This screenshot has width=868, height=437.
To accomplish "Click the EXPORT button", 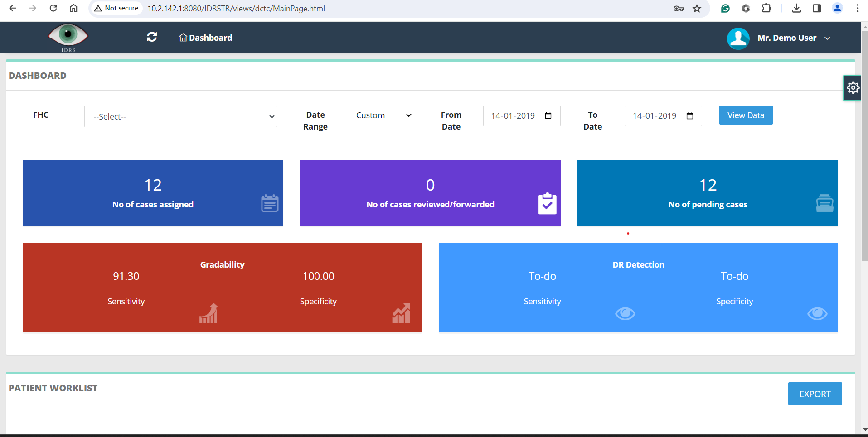I will [815, 394].
